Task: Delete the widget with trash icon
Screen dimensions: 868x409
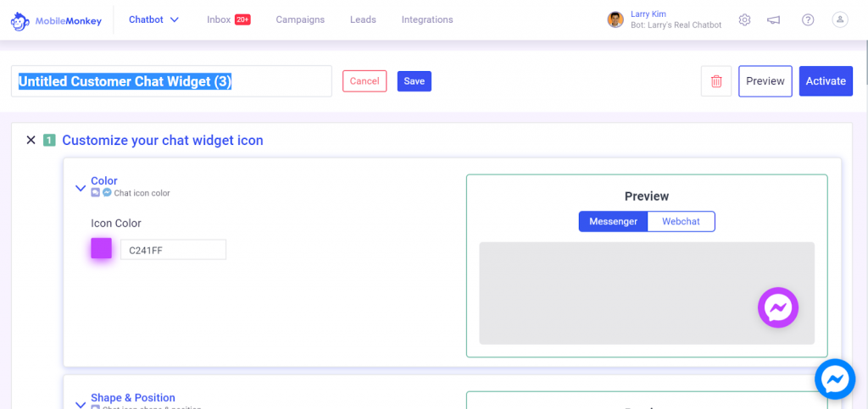Action: tap(716, 81)
